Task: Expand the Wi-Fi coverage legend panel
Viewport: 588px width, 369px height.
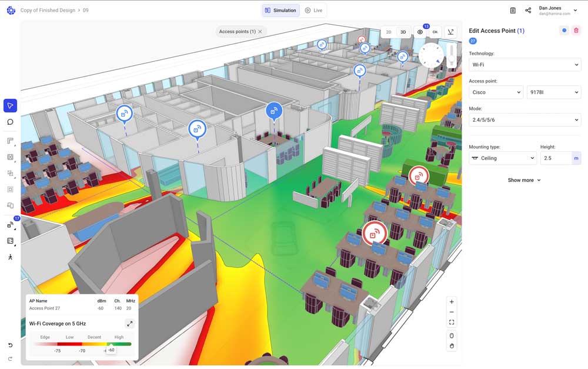Action: [129, 324]
